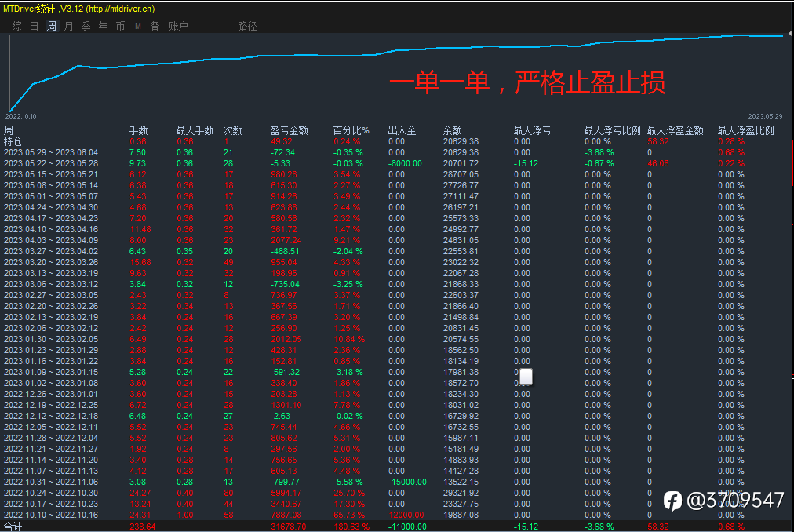794x532 pixels.
Task: Select the 持仓 open positions row
Action: (397, 141)
